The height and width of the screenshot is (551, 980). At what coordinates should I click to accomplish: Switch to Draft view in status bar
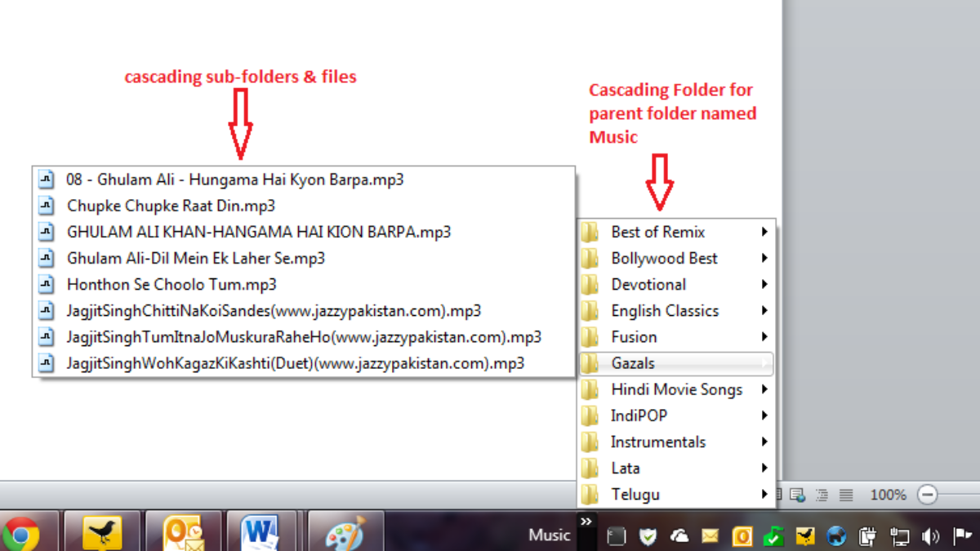pos(844,495)
